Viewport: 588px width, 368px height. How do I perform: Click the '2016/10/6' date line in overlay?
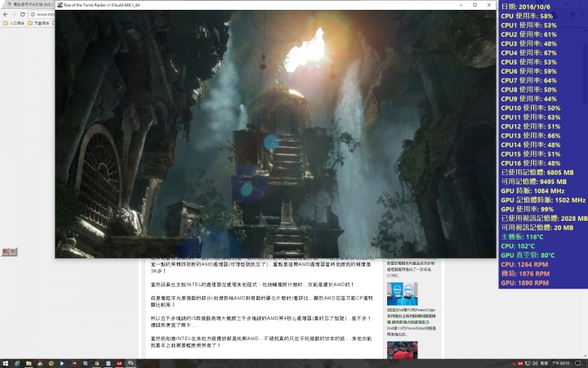(x=525, y=7)
